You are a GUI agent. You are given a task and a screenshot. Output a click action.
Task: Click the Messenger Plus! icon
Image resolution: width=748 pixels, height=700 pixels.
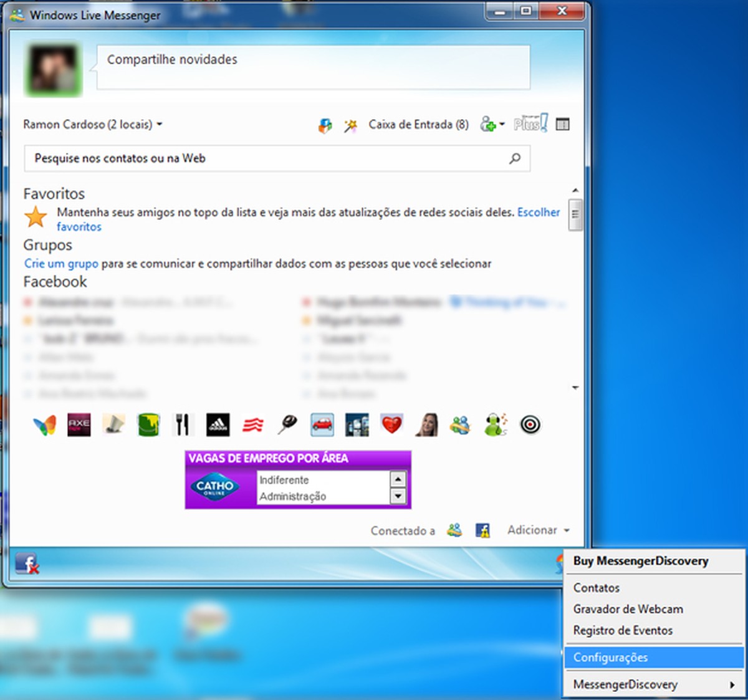(x=529, y=124)
